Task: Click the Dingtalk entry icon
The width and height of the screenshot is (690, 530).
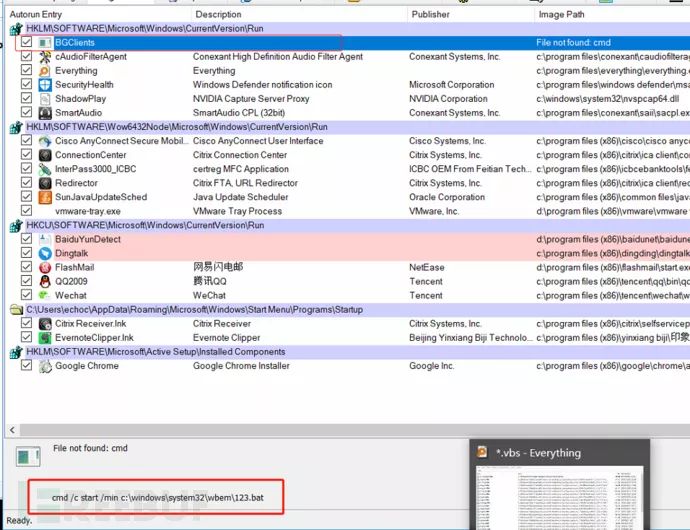Action: tap(46, 254)
